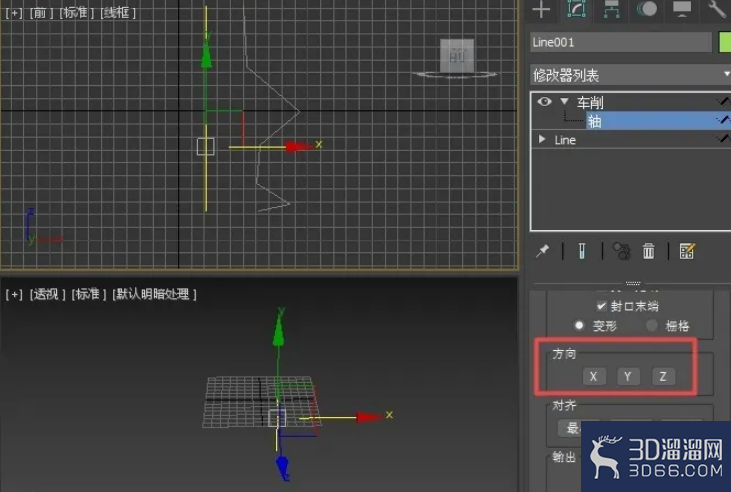Image resolution: width=731 pixels, height=492 pixels.
Task: Open [标准] menu in perspective viewport
Action: (x=89, y=294)
